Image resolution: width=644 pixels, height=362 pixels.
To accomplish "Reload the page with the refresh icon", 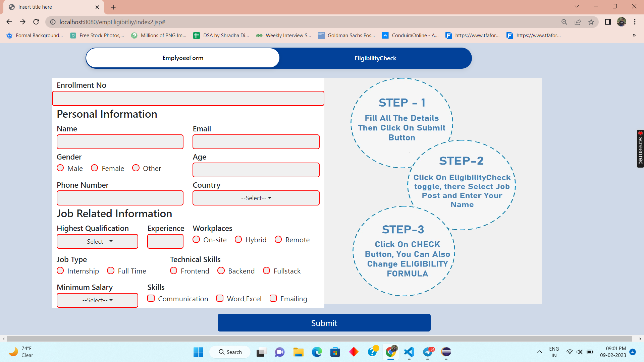I will [x=36, y=22].
